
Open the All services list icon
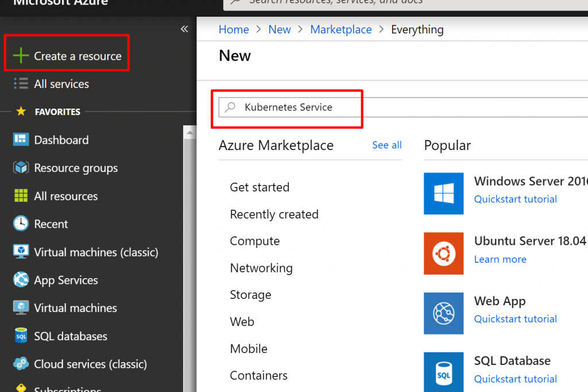[x=21, y=83]
